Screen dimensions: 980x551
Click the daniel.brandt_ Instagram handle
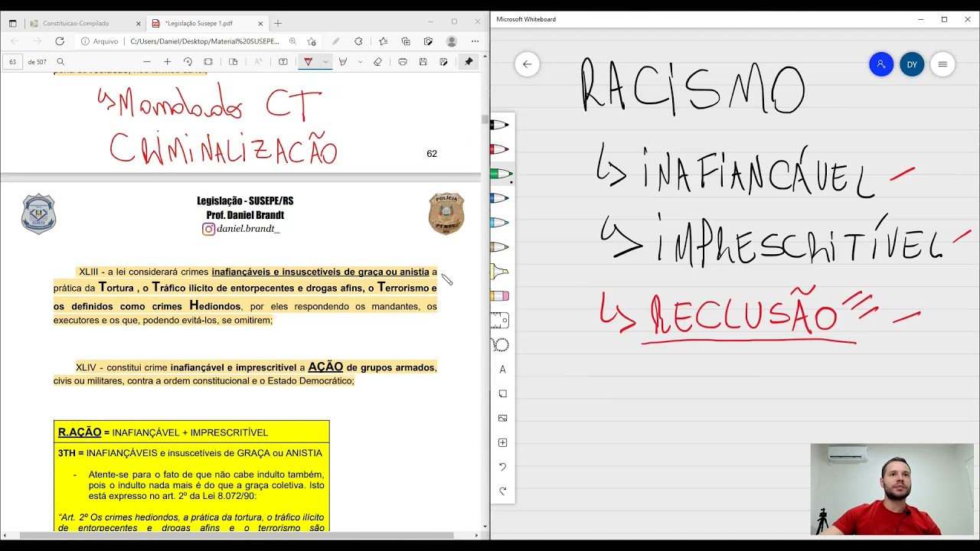[248, 229]
